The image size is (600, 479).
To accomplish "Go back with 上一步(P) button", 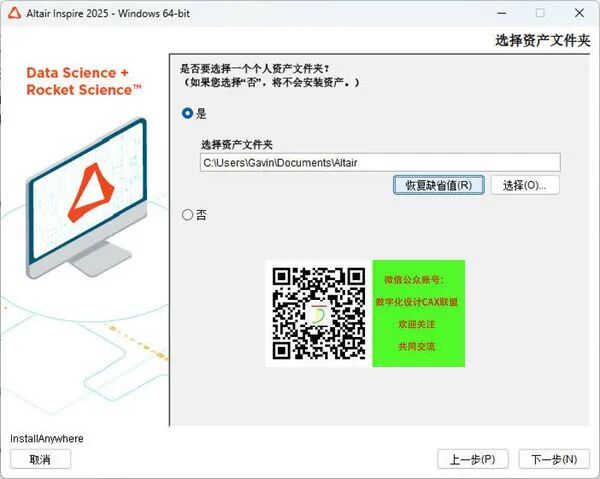I will click(473, 459).
